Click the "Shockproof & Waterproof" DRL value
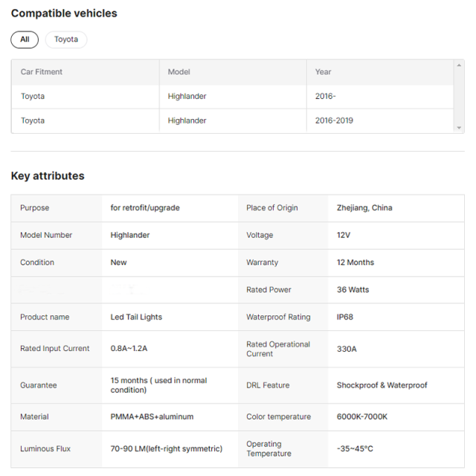The width and height of the screenshot is (476, 476). (382, 385)
